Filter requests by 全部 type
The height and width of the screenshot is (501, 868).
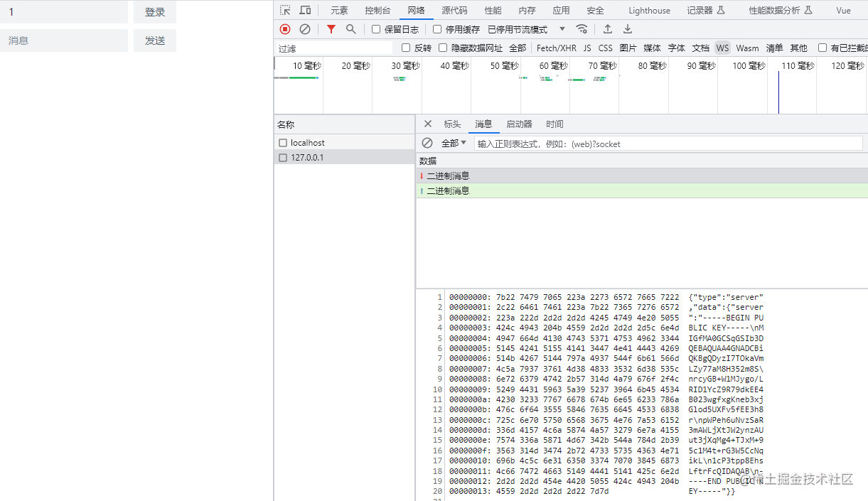(x=518, y=48)
